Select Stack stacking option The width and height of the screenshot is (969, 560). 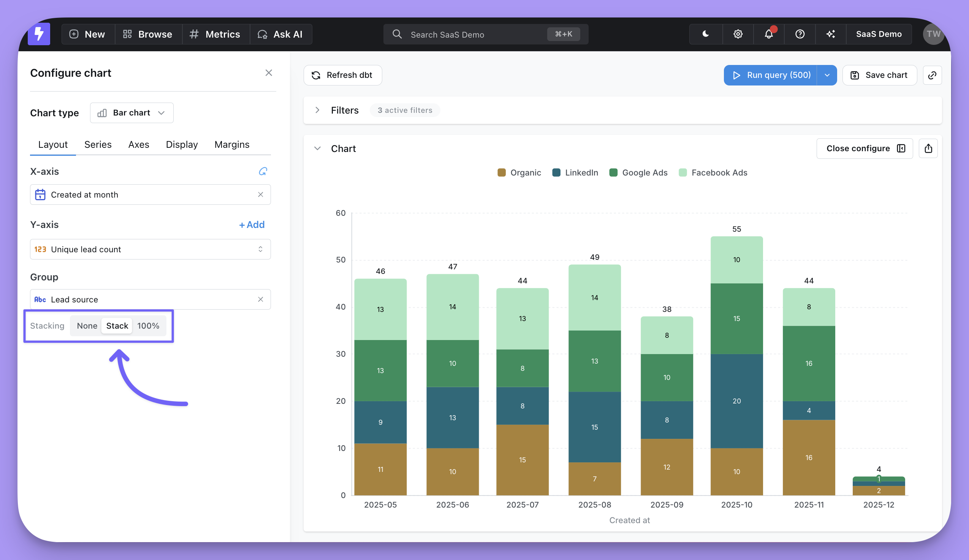point(117,326)
